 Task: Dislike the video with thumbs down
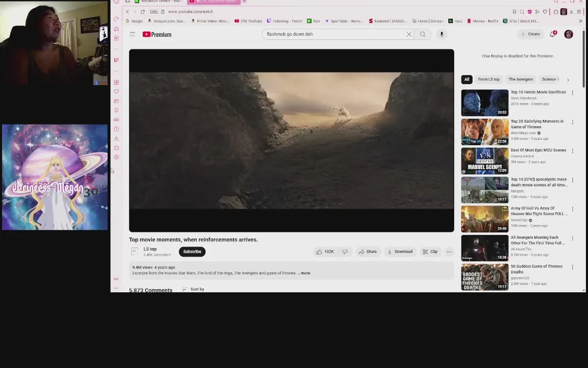point(345,251)
